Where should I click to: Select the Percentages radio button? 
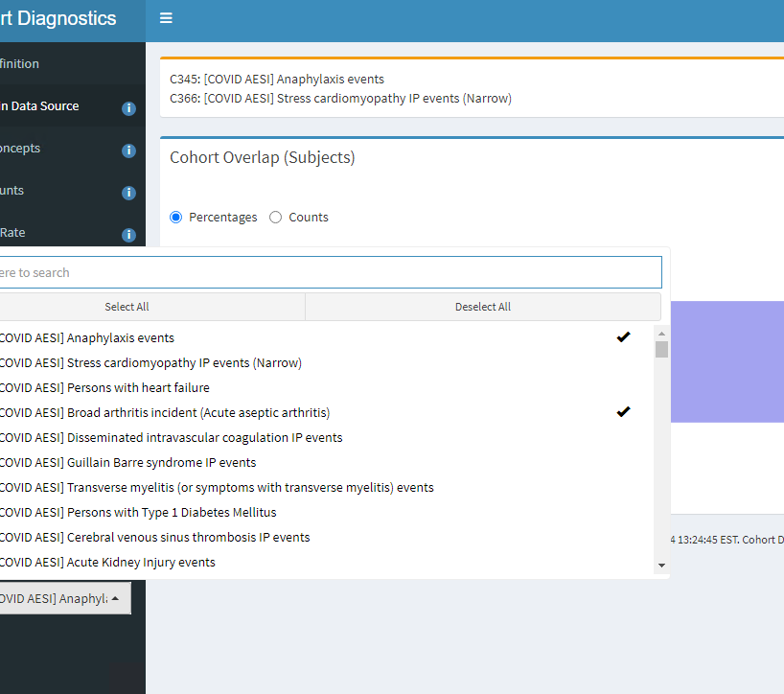click(x=174, y=217)
